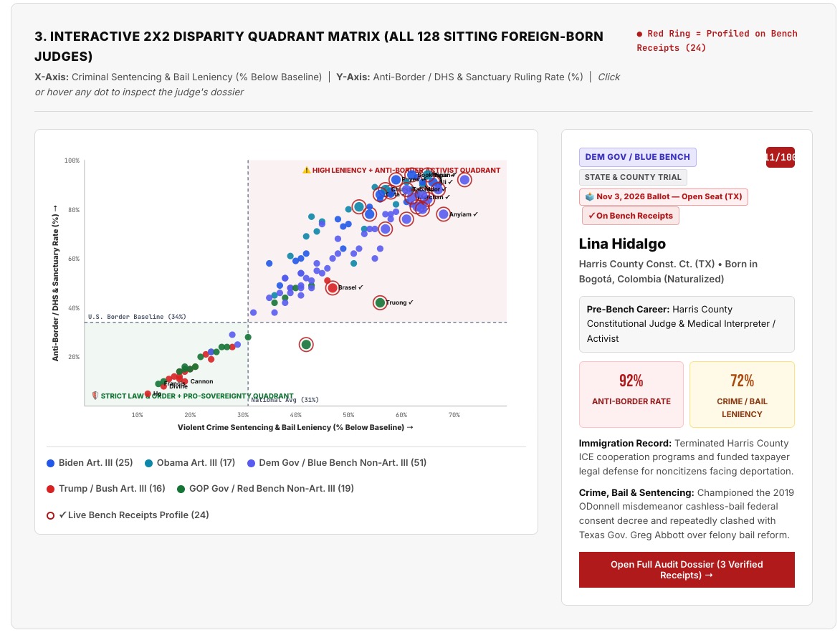Viewport: 840px width, 635px height.
Task: Click Dem Gov / Blue Bench purple legend swatch
Action: pos(252,463)
